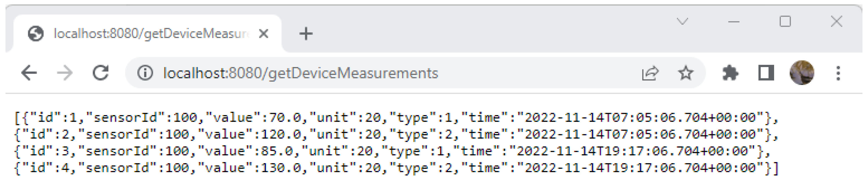This screenshot has height=183, width=868.
Task: Bookmark this page with the star icon
Action: [685, 73]
